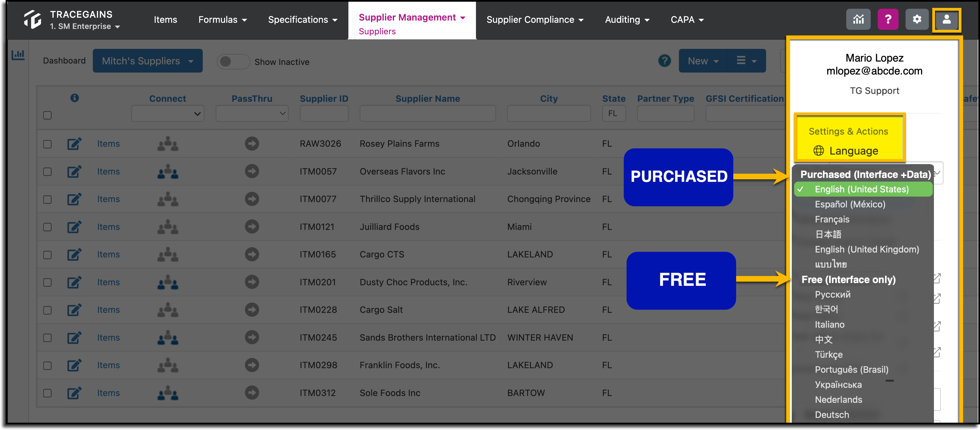Sort by the Supplier Name column header

click(x=428, y=99)
